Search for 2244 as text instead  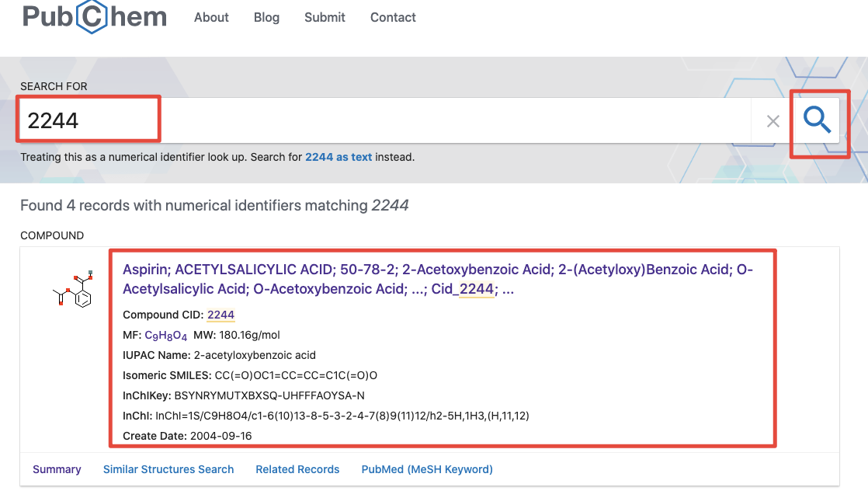(x=339, y=157)
